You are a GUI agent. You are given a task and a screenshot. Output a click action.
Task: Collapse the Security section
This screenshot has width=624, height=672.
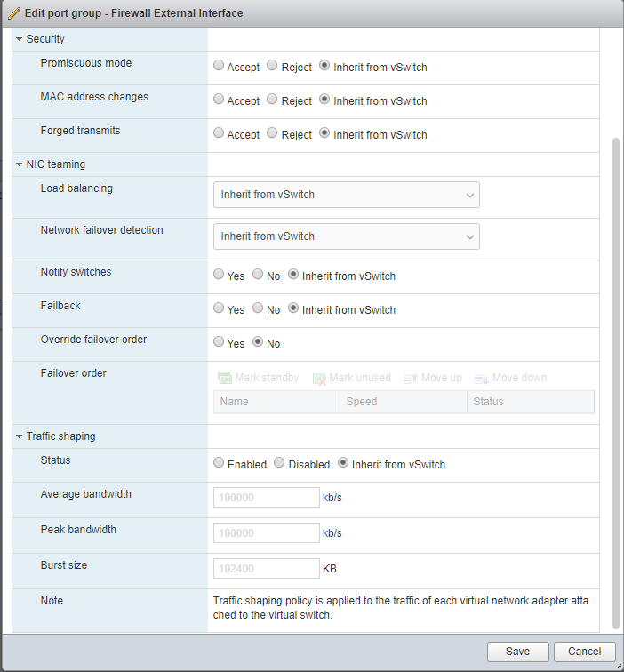20,39
